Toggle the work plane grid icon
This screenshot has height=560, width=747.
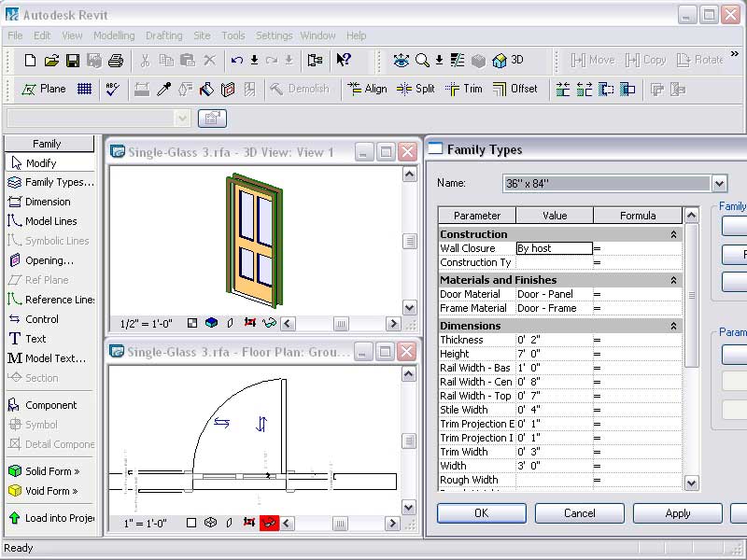[x=84, y=89]
